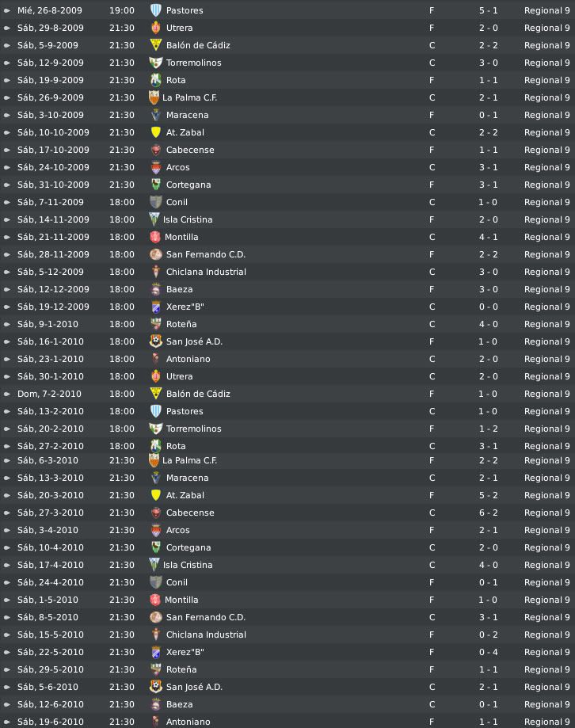Click Isla Cristina badge in 17-4-2010 fixture
The width and height of the screenshot is (575, 728).
154,565
